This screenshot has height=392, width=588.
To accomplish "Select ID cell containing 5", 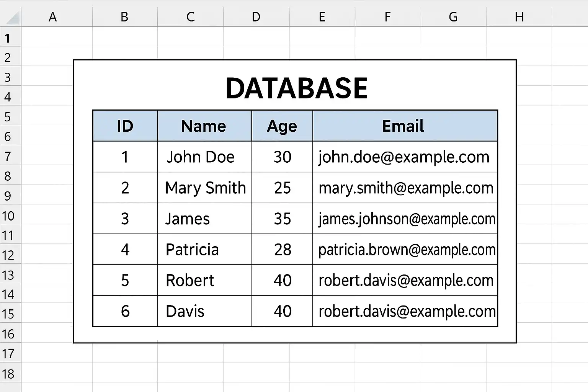I will 125,280.
